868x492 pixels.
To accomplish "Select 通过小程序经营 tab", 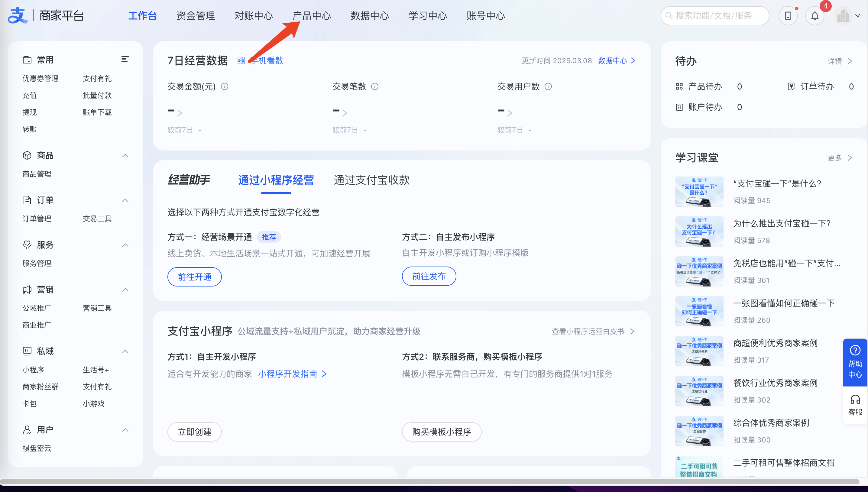I will tap(276, 180).
